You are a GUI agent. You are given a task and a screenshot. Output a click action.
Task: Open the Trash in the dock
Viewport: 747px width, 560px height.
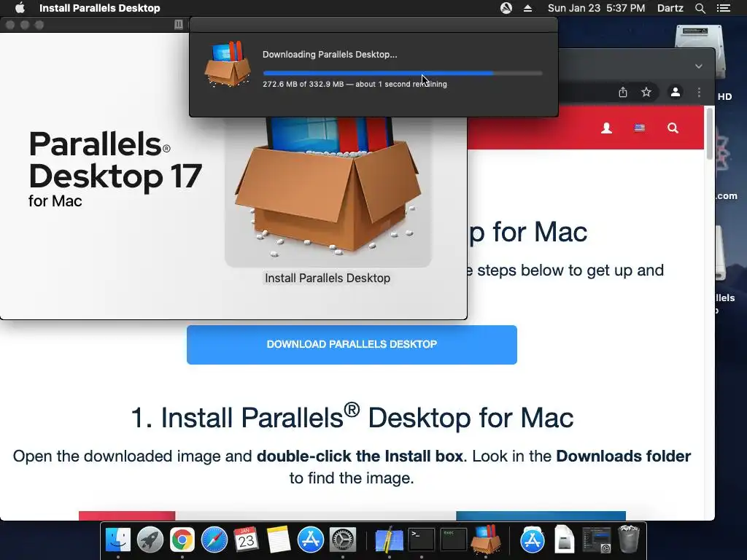pyautogui.click(x=628, y=540)
